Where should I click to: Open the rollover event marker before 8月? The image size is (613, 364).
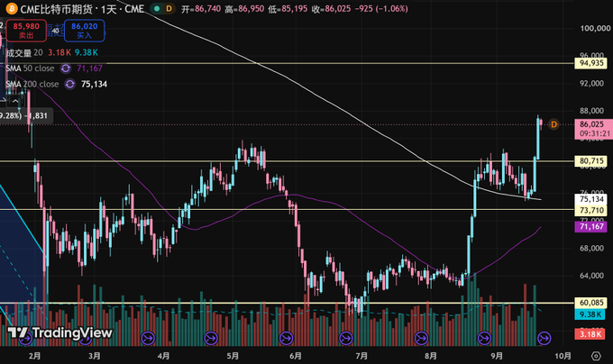click(x=421, y=338)
